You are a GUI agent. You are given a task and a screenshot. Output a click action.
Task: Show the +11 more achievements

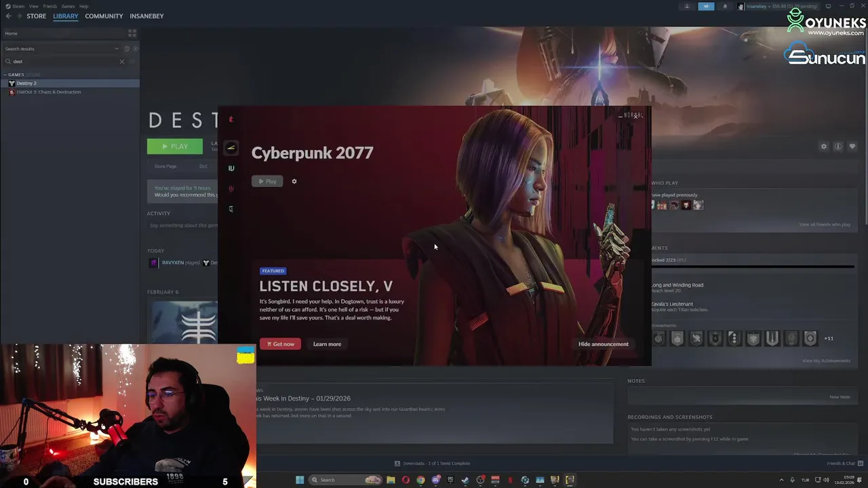coord(829,338)
